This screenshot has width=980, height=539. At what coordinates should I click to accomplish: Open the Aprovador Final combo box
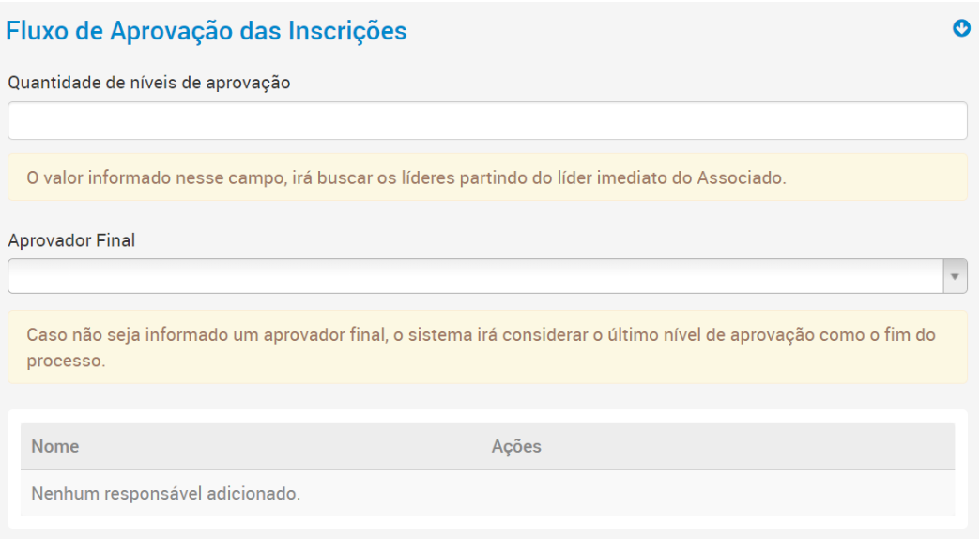click(475, 276)
